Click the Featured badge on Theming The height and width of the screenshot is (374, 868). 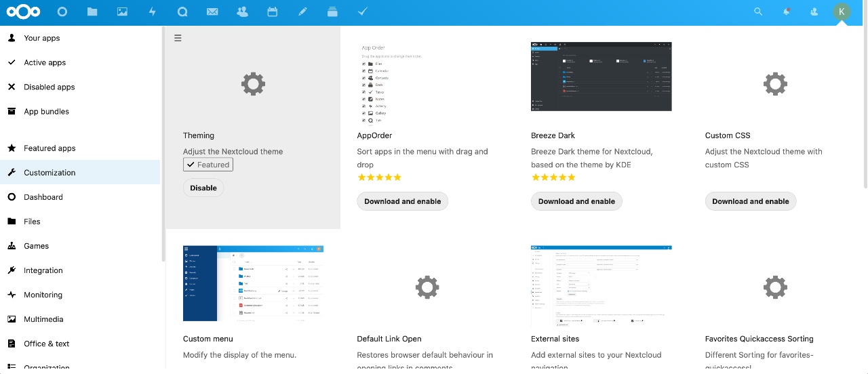click(x=208, y=165)
